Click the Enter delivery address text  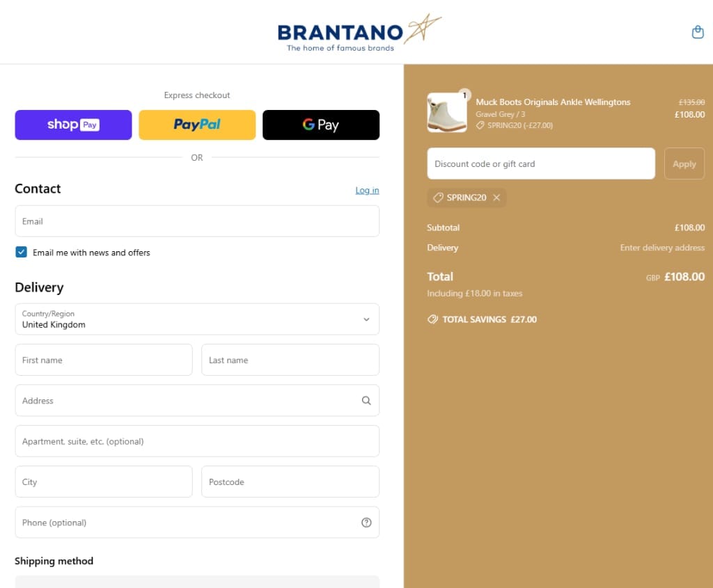click(662, 248)
